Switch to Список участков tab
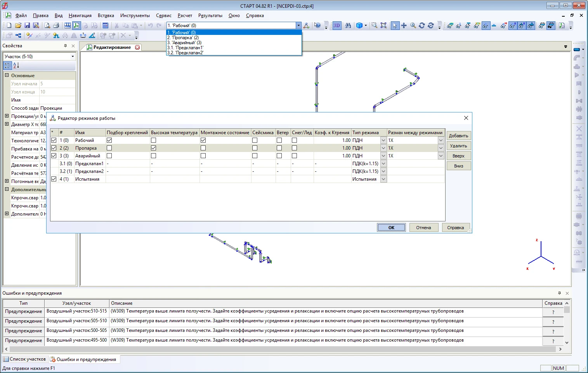The height and width of the screenshot is (373, 588). [x=25, y=359]
